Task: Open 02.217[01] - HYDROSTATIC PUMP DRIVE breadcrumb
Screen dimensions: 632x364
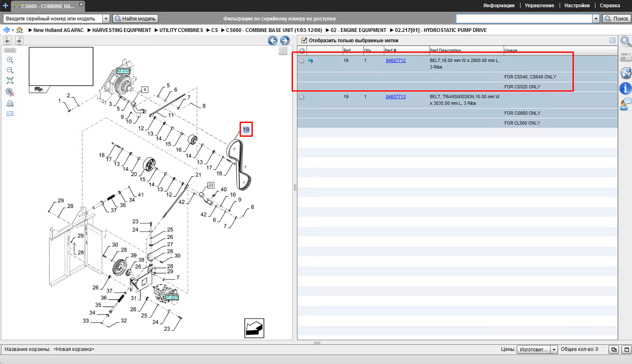Action: [x=441, y=30]
